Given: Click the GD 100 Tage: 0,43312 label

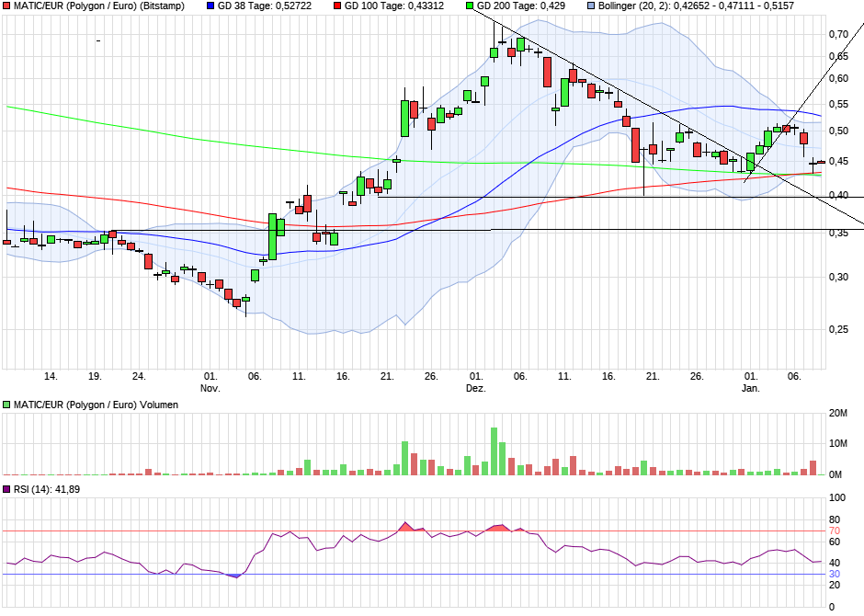Looking at the screenshot, I should coord(394,6).
